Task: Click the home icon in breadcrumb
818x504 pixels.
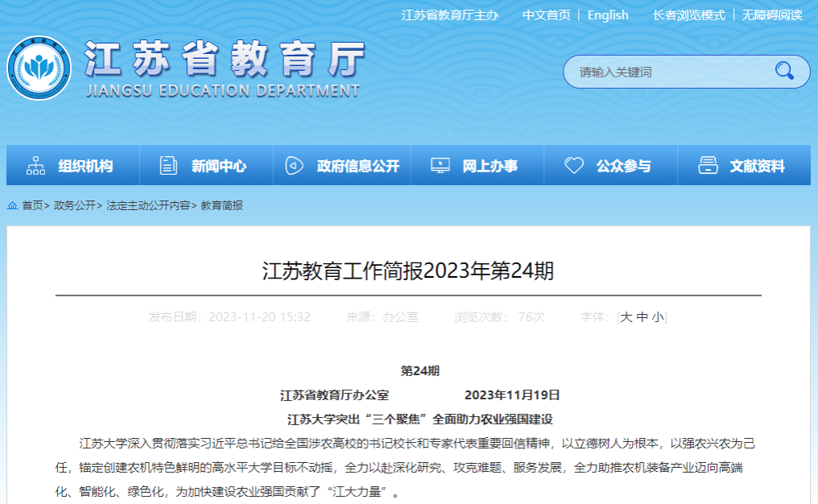Action: (x=13, y=206)
